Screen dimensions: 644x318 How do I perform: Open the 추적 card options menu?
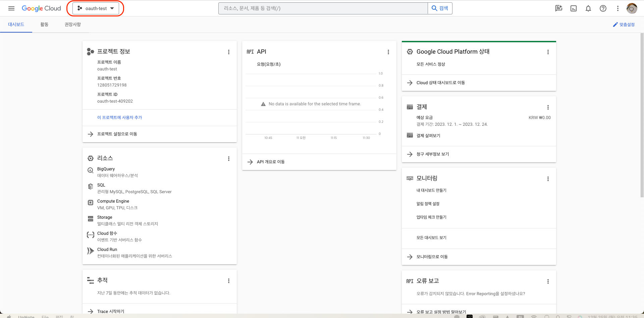[x=229, y=281]
